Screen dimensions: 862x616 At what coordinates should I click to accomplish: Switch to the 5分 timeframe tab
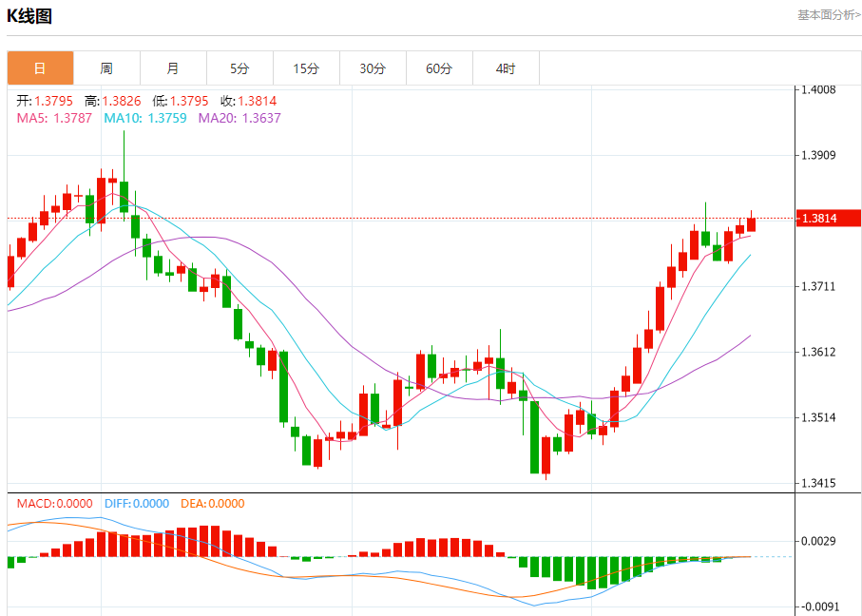tap(239, 68)
